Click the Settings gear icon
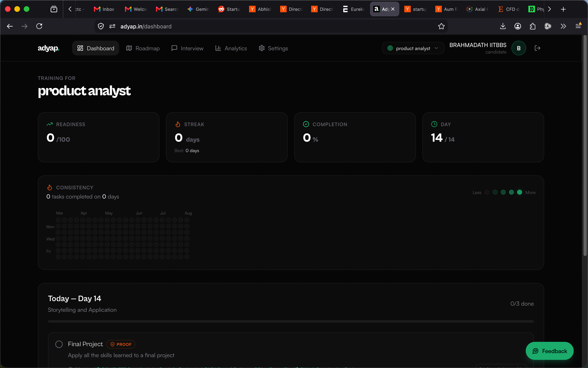The height and width of the screenshot is (368, 588). tap(262, 48)
